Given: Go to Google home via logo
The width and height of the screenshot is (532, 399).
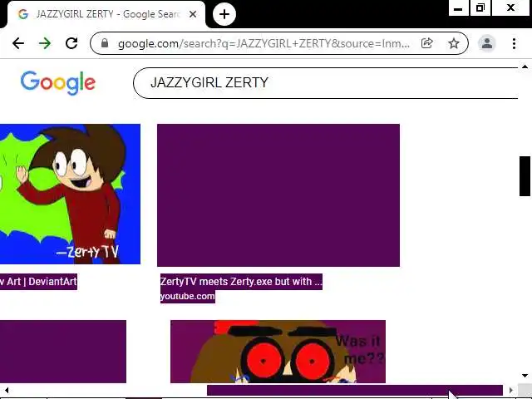Looking at the screenshot, I should click(x=58, y=83).
